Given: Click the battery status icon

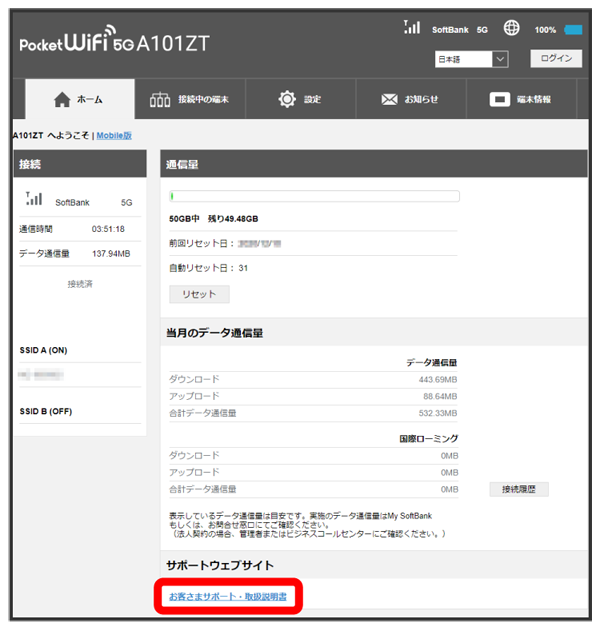Looking at the screenshot, I should point(573,30).
